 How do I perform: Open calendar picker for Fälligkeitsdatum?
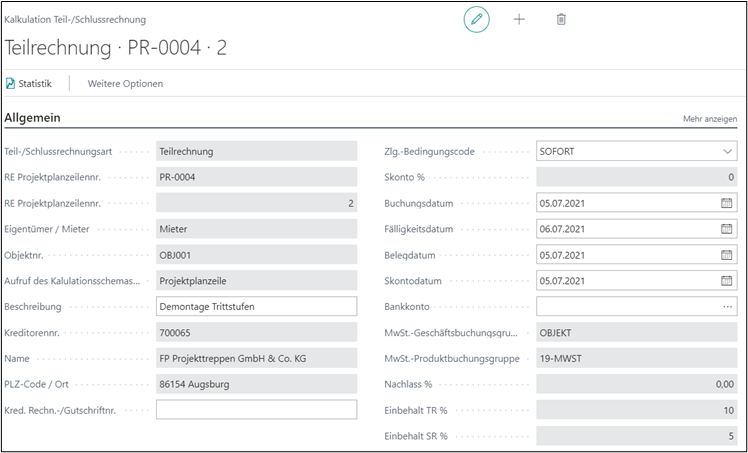(727, 229)
